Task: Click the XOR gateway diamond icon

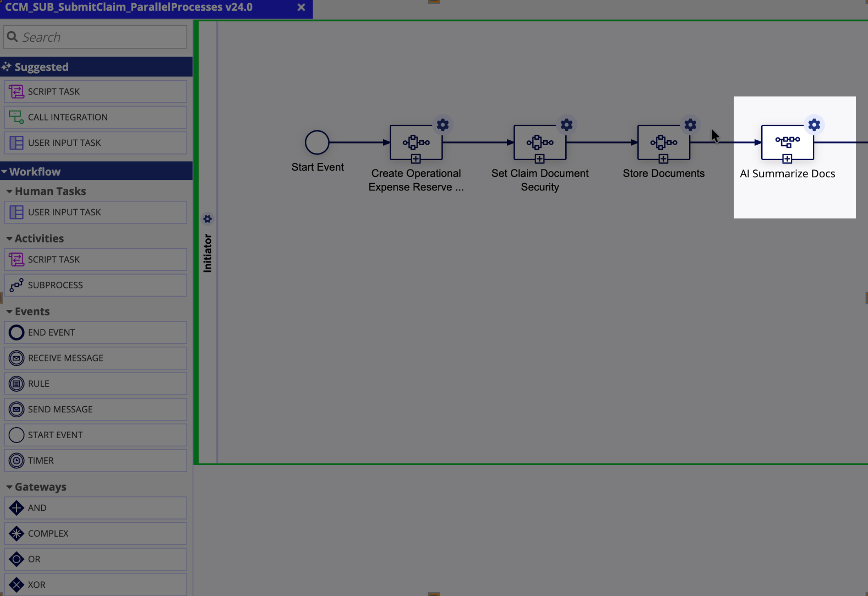Action: [16, 585]
